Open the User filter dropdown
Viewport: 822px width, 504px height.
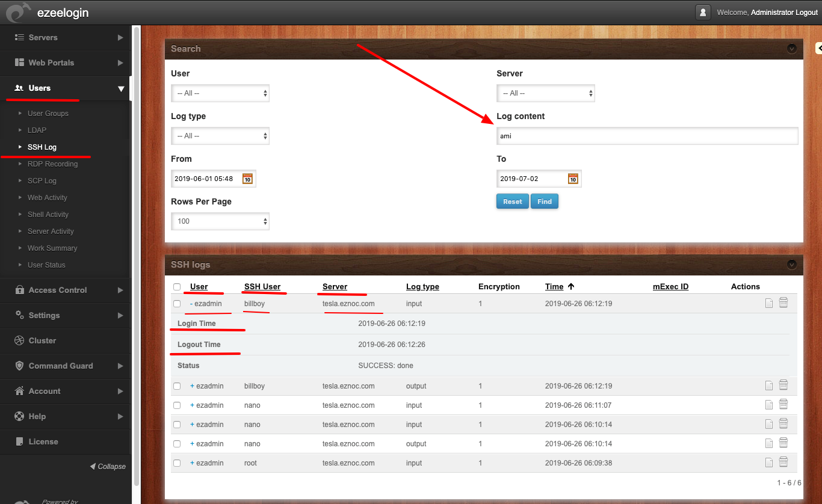point(220,93)
